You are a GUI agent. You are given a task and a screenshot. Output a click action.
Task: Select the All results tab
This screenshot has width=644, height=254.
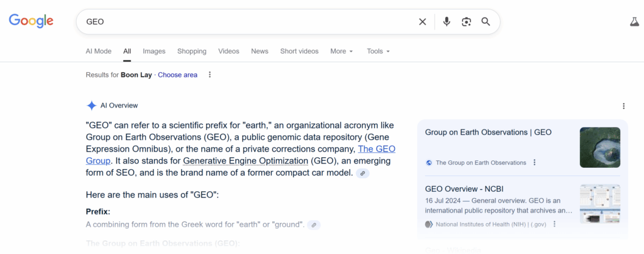point(127,52)
